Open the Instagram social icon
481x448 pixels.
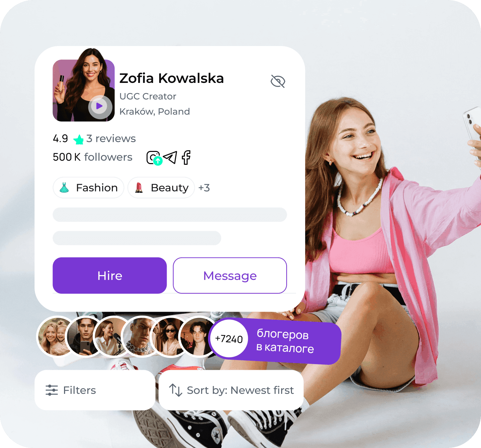(153, 158)
